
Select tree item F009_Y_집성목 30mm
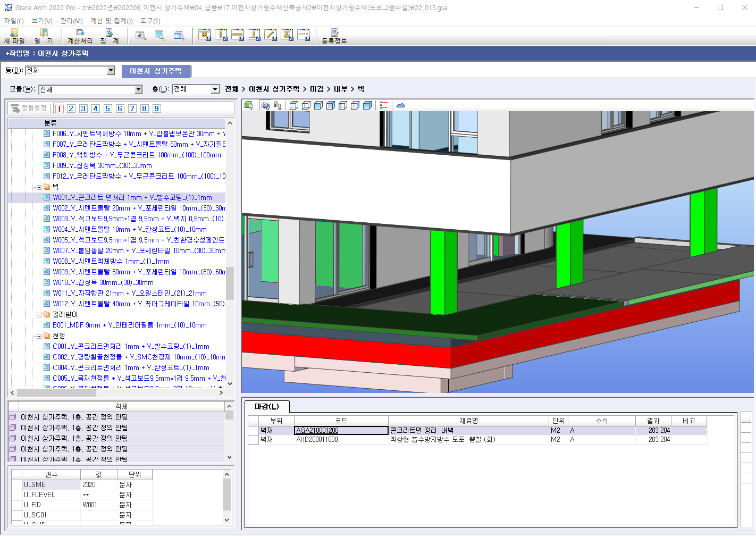coord(98,165)
